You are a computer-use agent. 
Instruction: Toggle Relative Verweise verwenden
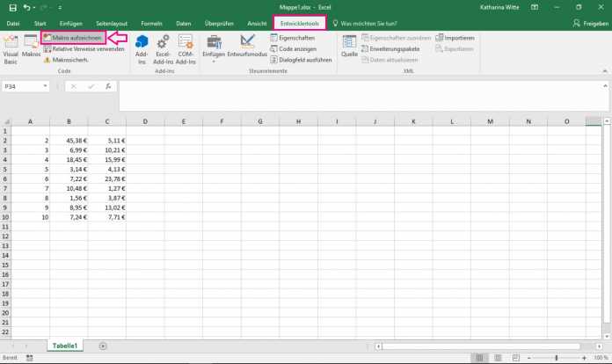click(83, 49)
